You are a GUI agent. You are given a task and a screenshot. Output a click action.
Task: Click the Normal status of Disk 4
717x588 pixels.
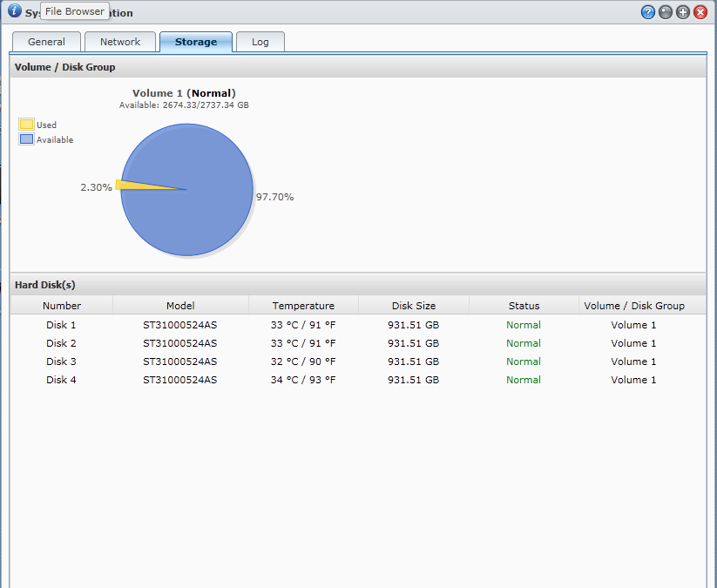pos(524,380)
